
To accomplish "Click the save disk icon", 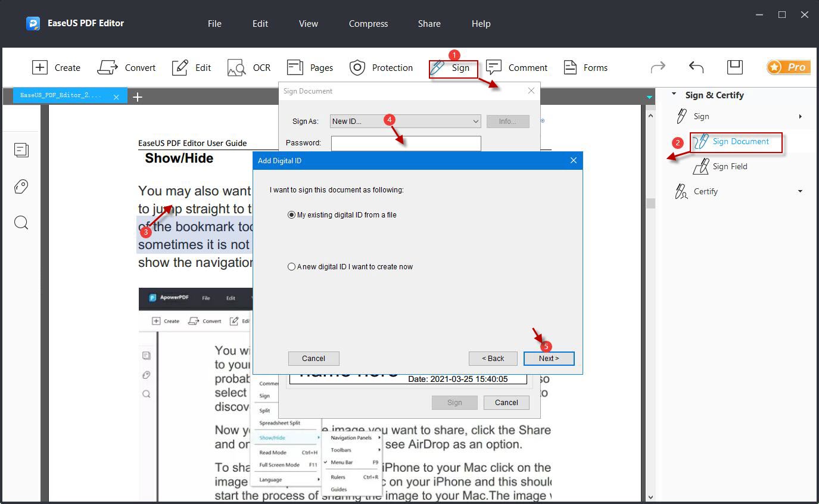I will pos(735,67).
